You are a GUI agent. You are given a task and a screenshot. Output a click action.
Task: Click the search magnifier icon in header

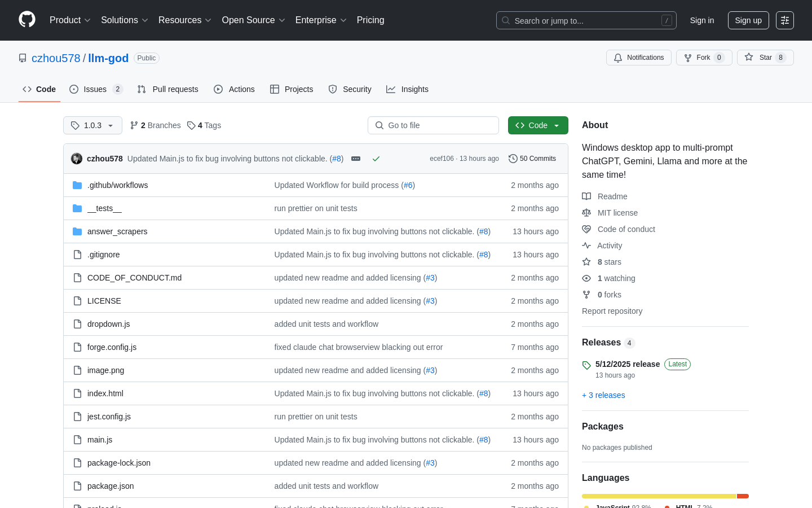tap(506, 20)
